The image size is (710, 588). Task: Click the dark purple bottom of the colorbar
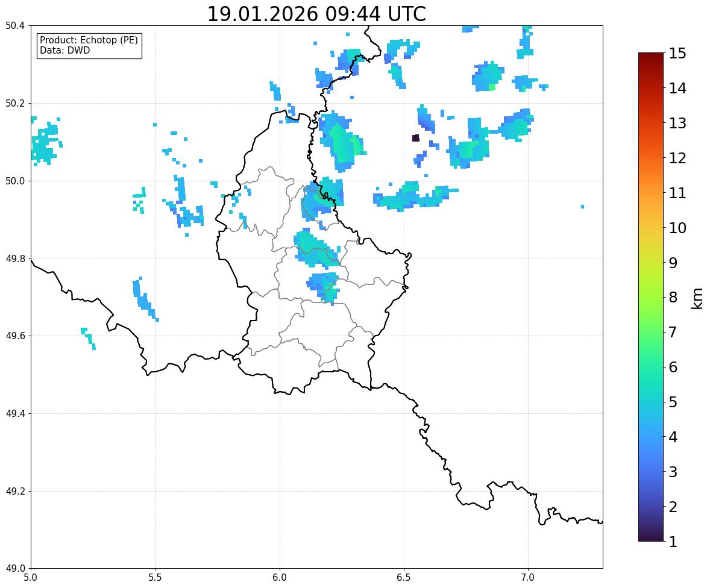651,537
